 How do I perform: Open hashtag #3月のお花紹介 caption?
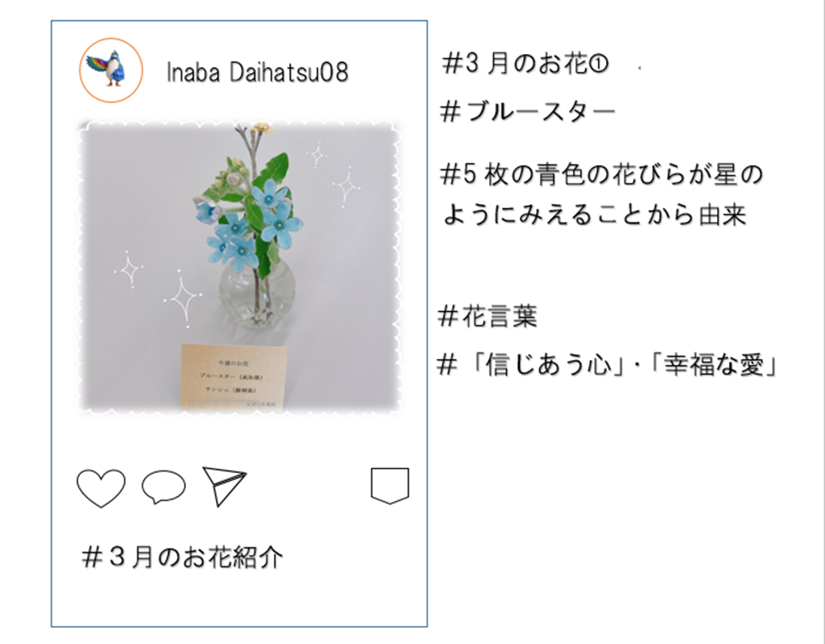tap(182, 557)
